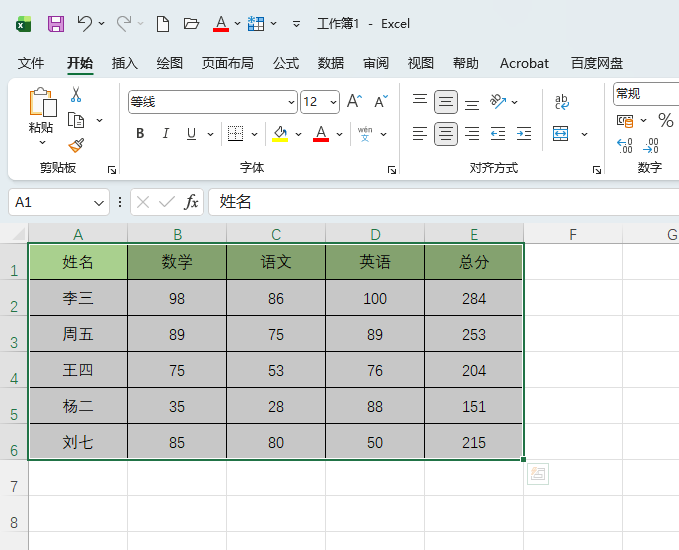Switch to the 插入 tab
Image resolution: width=679 pixels, height=550 pixels.
125,64
